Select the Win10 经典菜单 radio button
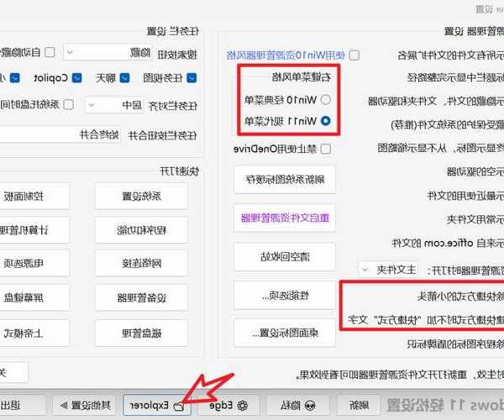Image resolution: width=504 pixels, height=420 pixels. click(326, 99)
